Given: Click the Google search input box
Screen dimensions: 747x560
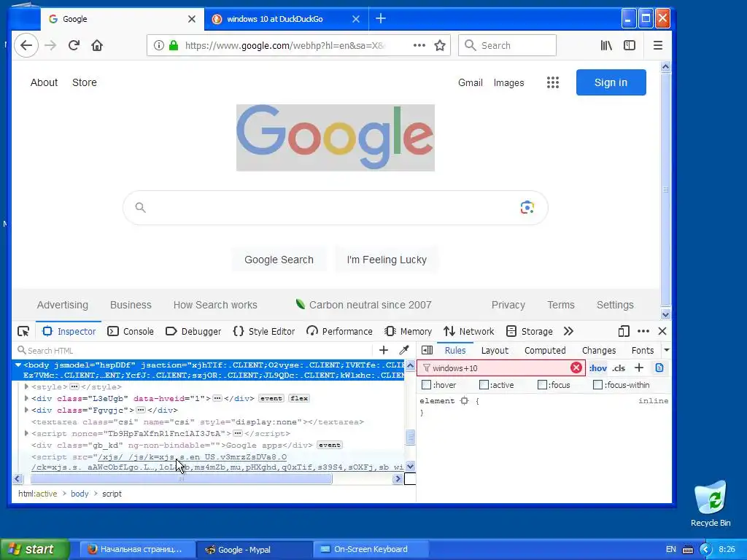Looking at the screenshot, I should (x=335, y=208).
